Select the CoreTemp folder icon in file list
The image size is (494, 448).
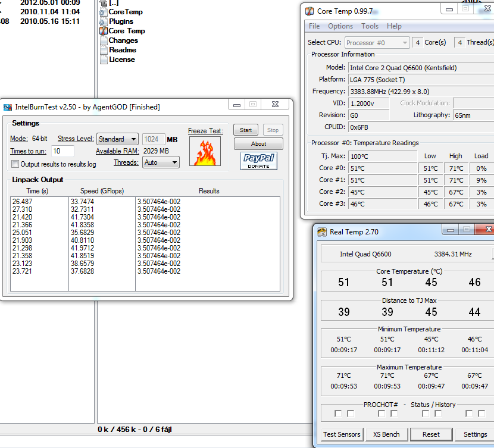tap(103, 12)
